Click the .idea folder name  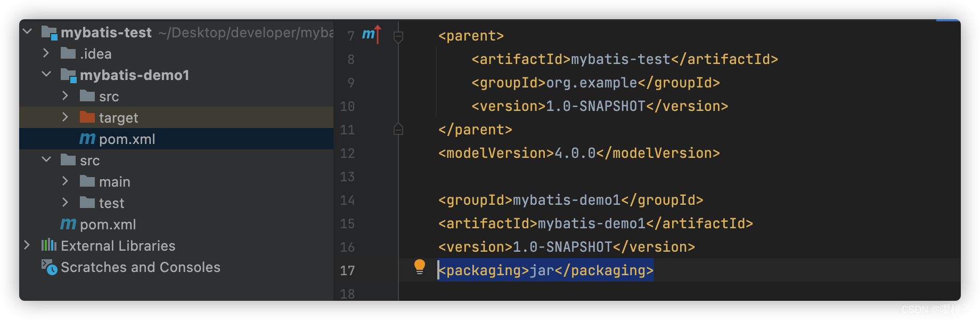[x=96, y=54]
